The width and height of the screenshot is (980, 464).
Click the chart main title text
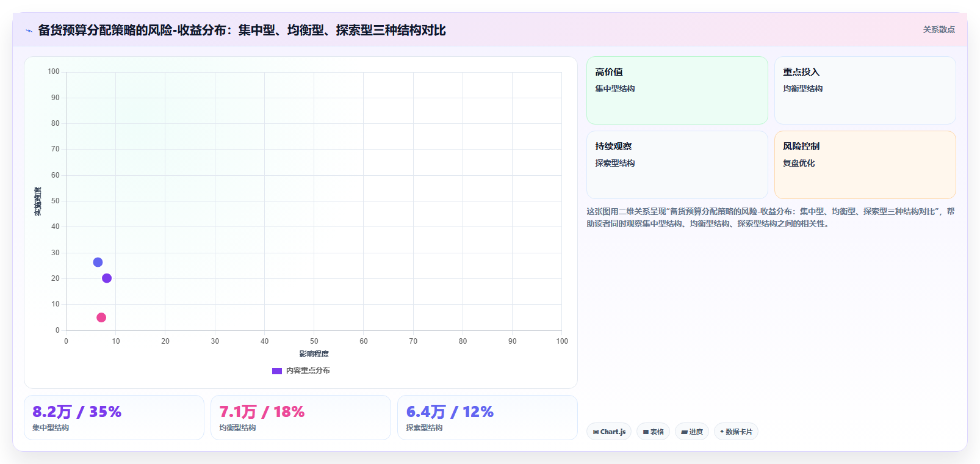[x=242, y=30]
